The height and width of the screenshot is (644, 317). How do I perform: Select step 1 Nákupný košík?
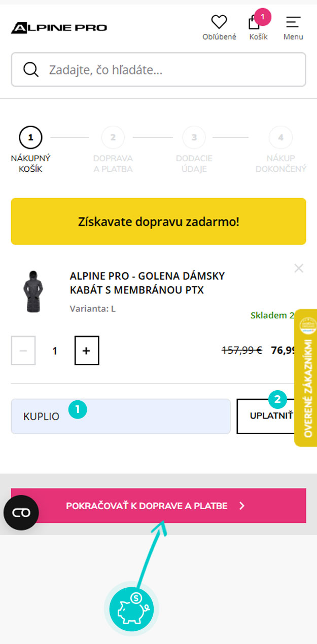[x=30, y=137]
